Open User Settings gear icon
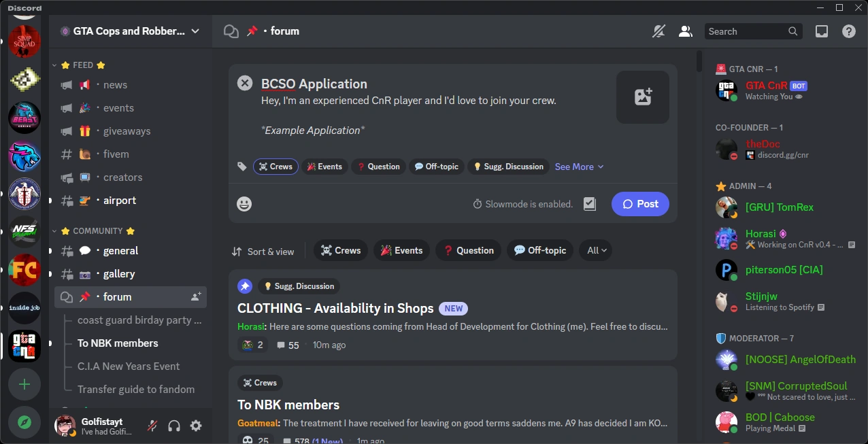 point(196,426)
